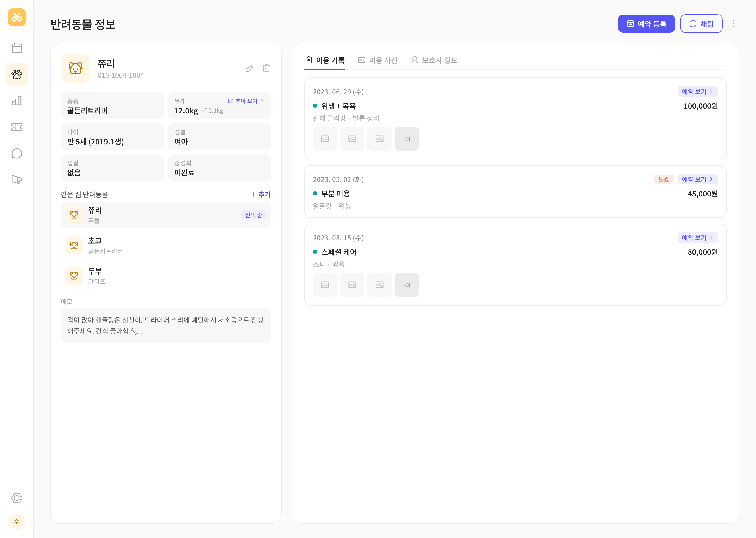
Task: Open the more options kebab menu
Action: click(x=733, y=24)
